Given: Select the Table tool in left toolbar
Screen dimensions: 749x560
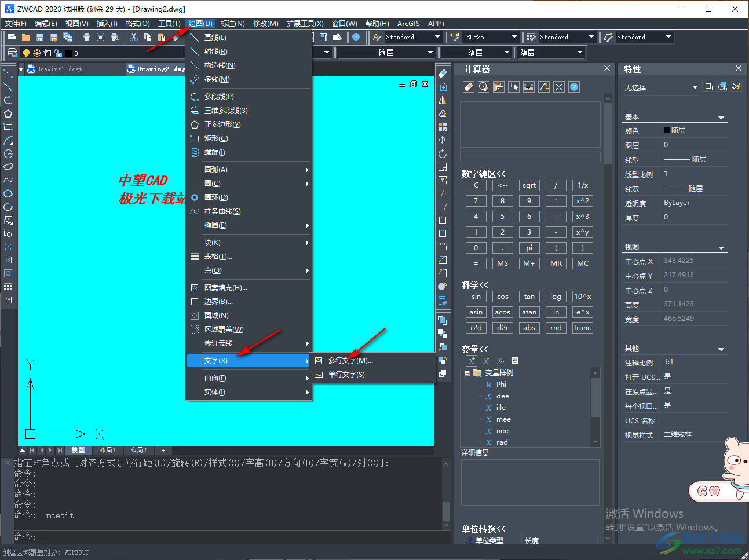Looking at the screenshot, I should click(x=8, y=287).
